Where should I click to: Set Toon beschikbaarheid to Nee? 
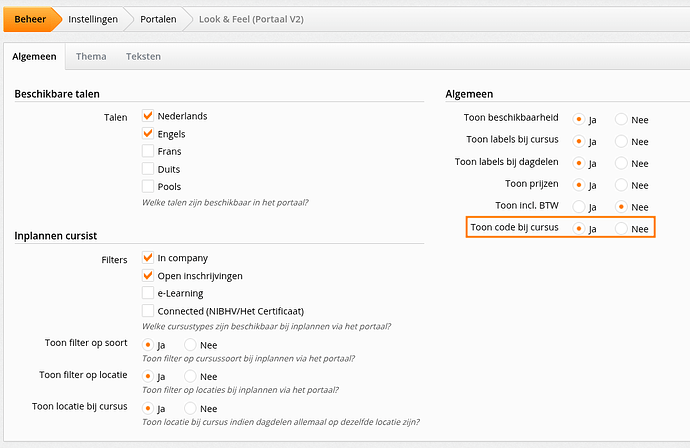(x=621, y=119)
